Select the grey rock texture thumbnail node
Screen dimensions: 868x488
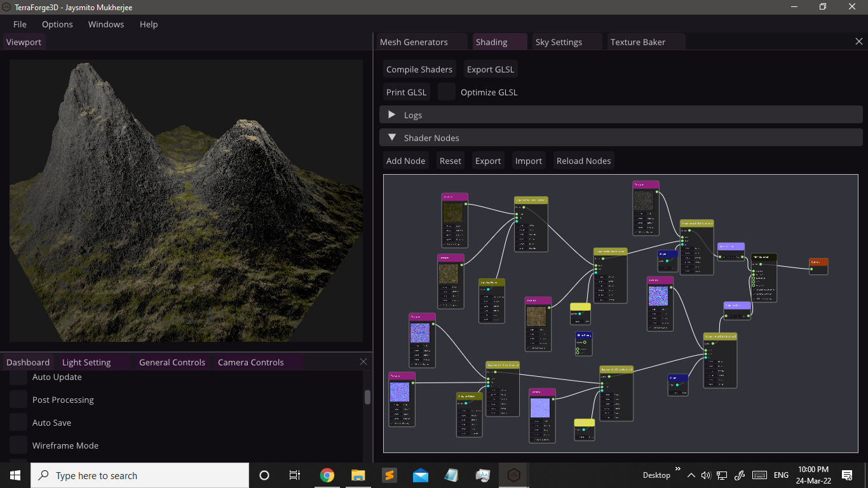643,200
